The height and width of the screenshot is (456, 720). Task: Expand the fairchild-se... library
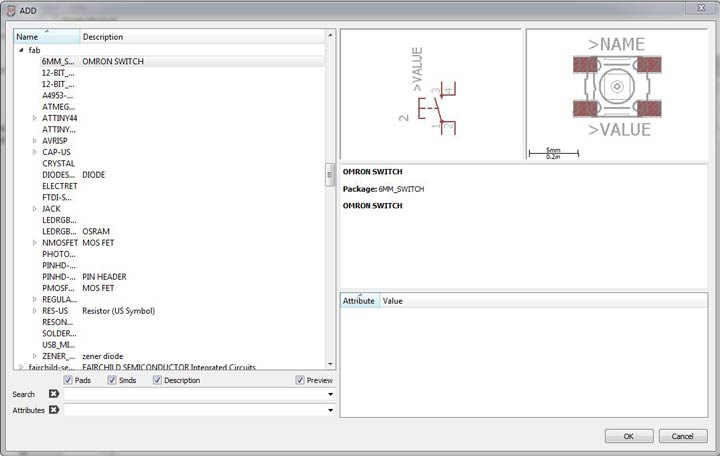pyautogui.click(x=21, y=367)
